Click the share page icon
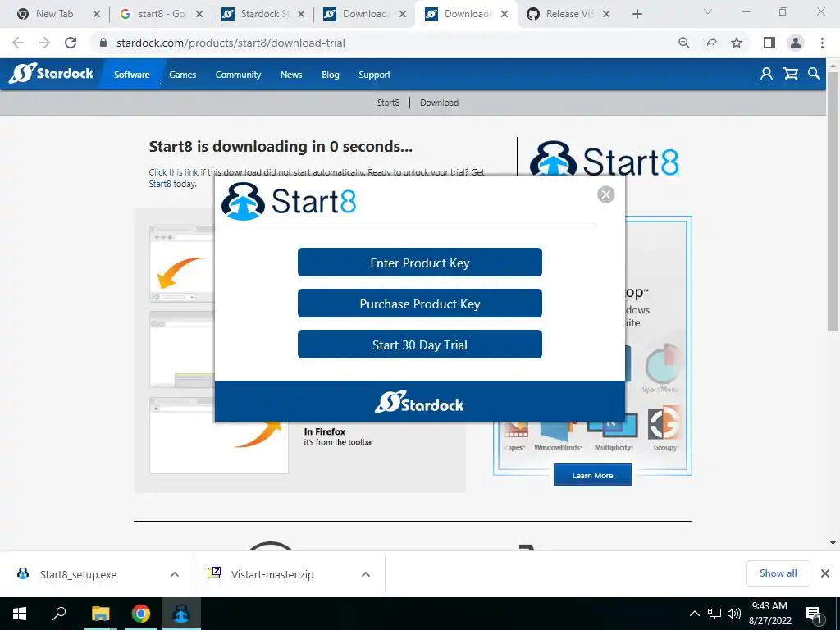This screenshot has height=630, width=840. [710, 43]
